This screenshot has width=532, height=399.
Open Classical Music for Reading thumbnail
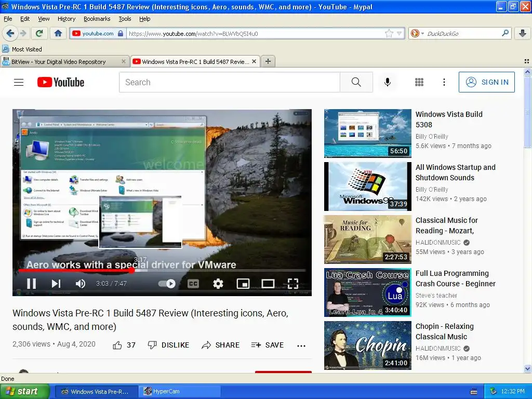click(x=367, y=239)
